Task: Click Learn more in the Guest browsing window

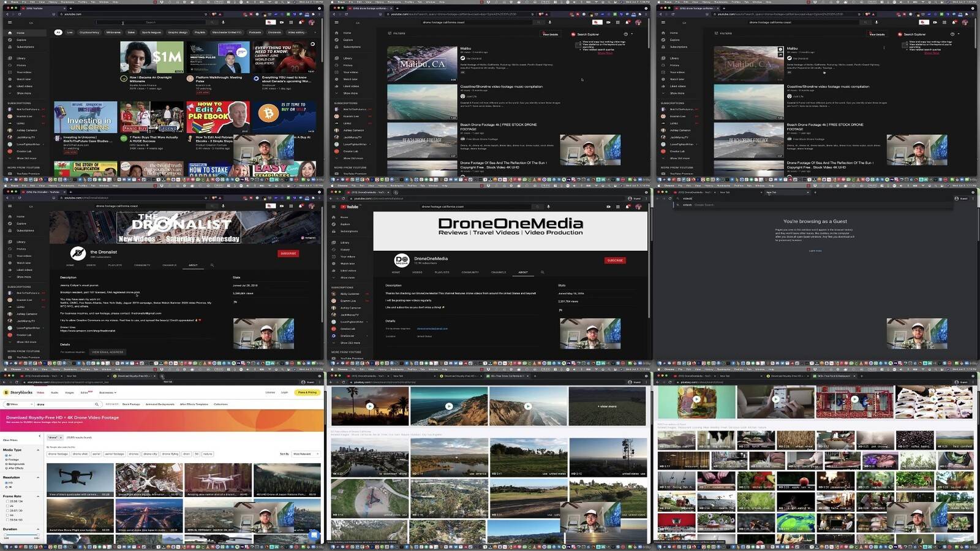Action: tap(815, 251)
